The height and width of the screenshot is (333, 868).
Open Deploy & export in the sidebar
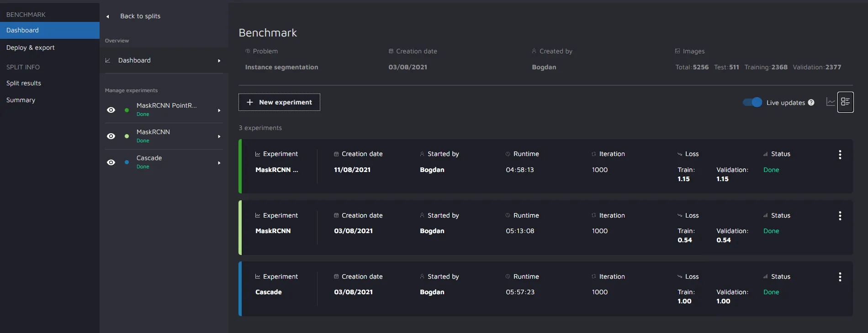(x=30, y=47)
